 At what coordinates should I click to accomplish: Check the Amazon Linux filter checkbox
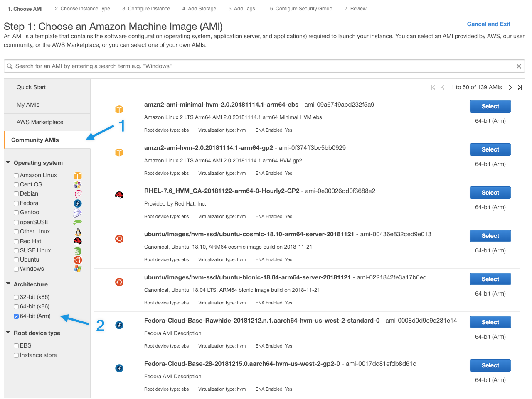click(16, 176)
